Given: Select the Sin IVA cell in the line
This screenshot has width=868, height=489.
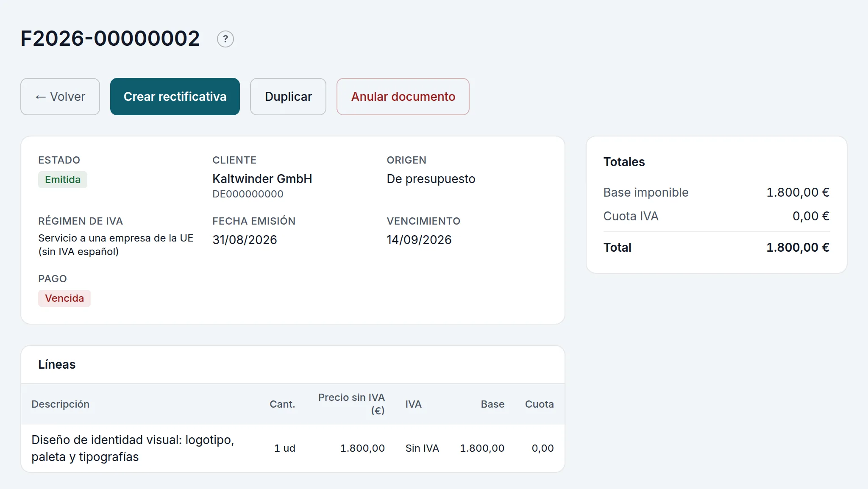Looking at the screenshot, I should pyautogui.click(x=422, y=448).
